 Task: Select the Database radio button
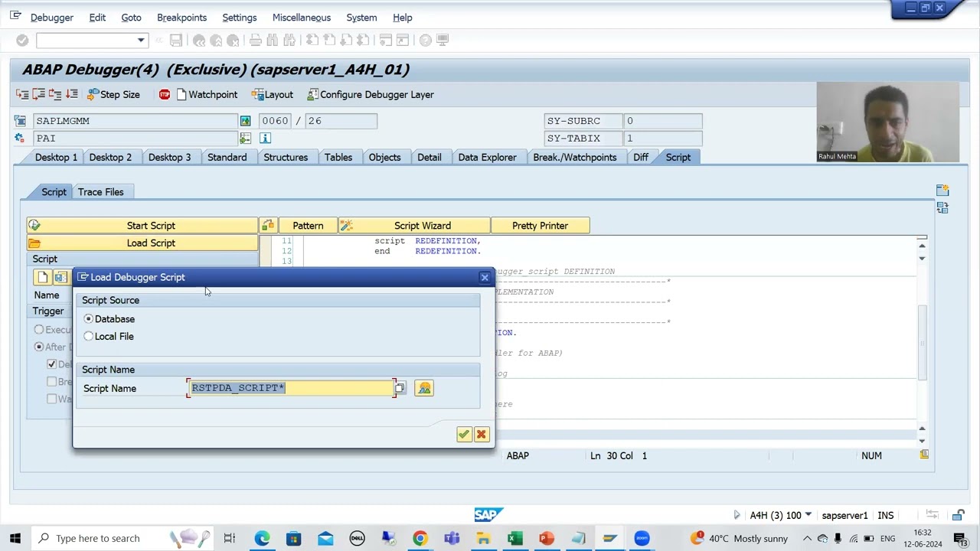tap(89, 319)
